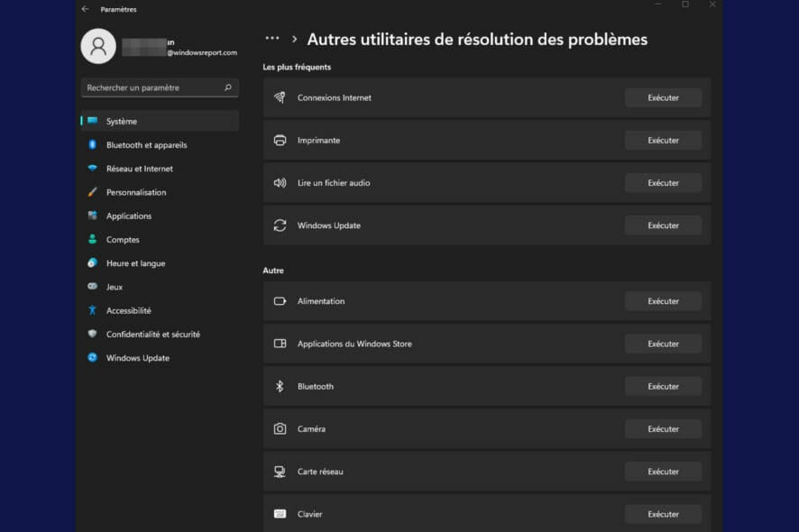Click the breadcrumb chevron arrow
Screen dimensions: 799x532
point(295,39)
